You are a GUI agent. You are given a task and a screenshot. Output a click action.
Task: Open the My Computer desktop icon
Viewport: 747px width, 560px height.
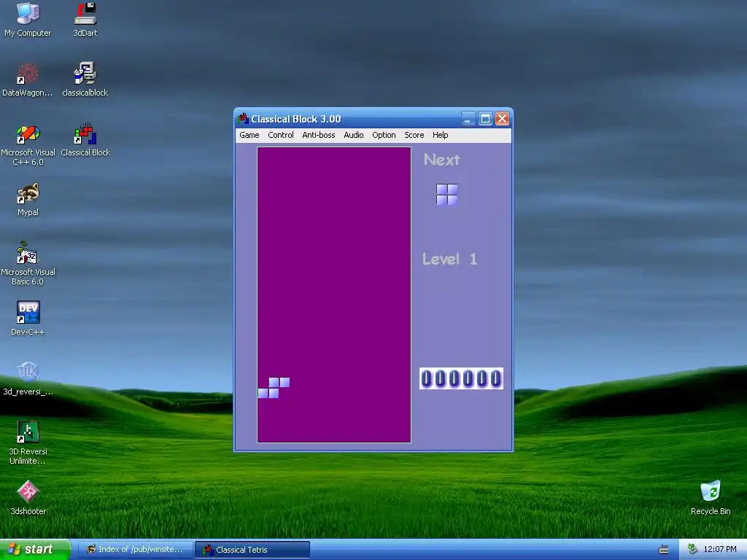28,19
